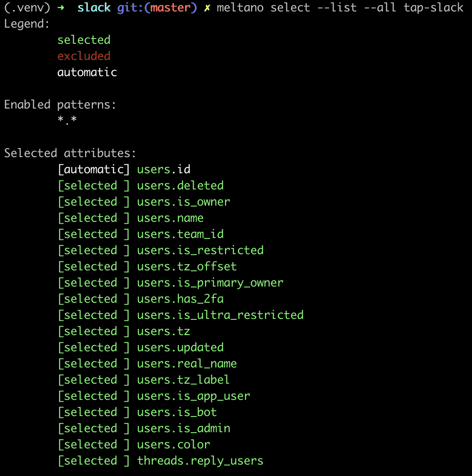Click the white 'automatic' legend entry
The height and width of the screenshot is (476, 472).
pos(87,72)
